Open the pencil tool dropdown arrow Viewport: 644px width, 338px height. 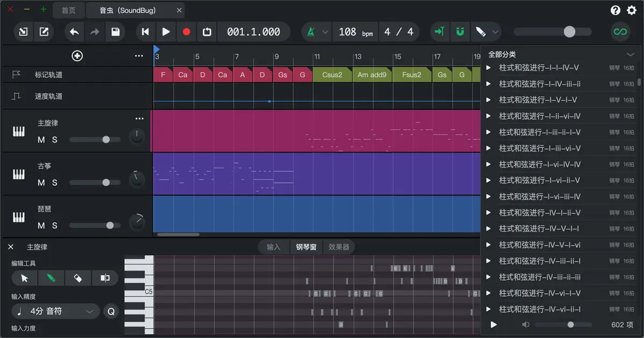pos(495,32)
